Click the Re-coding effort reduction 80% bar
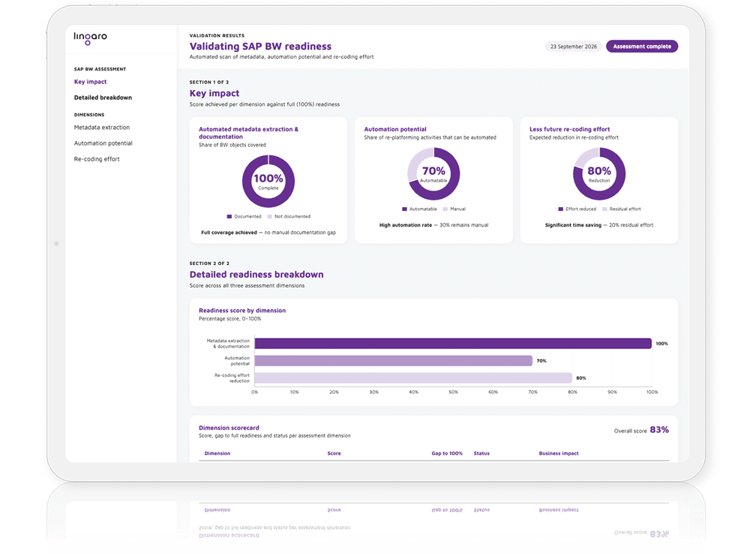Viewport: 756px width, 554px height. coord(413,378)
